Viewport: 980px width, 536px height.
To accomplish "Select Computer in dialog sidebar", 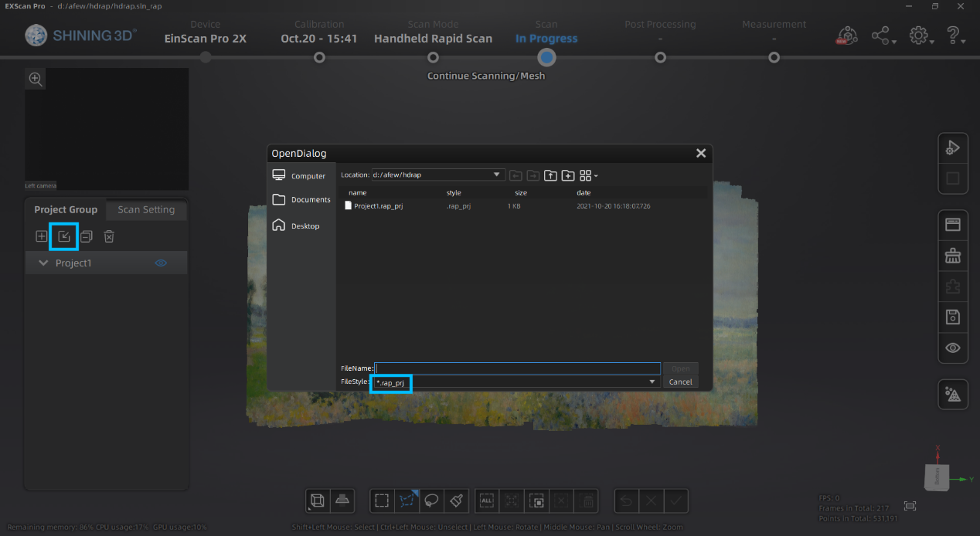I will (301, 176).
